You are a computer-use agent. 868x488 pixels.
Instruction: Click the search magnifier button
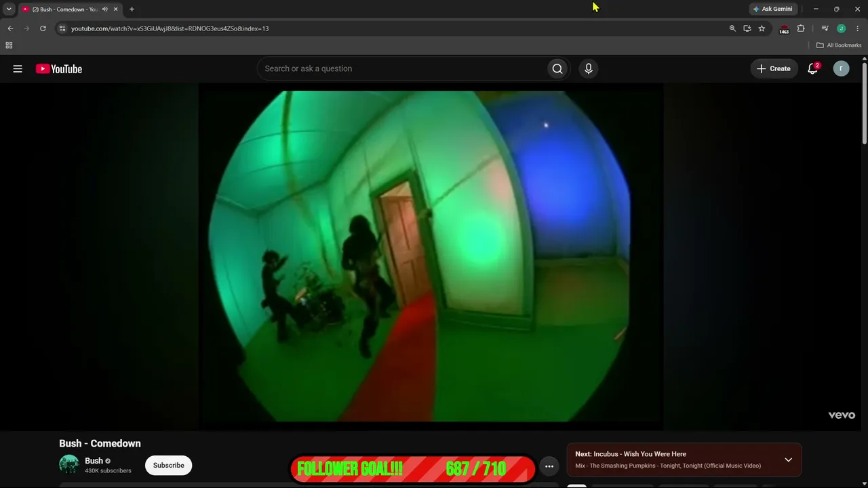pos(557,68)
